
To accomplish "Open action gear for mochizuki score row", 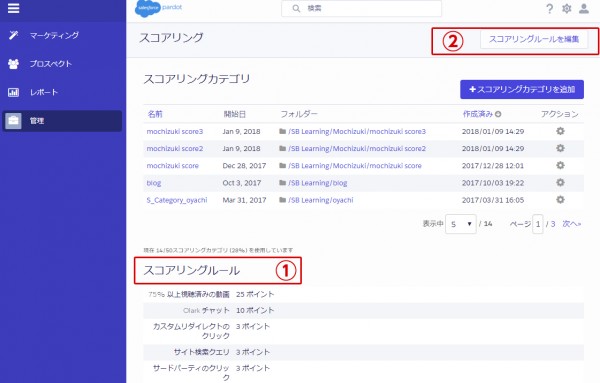I will [560, 165].
